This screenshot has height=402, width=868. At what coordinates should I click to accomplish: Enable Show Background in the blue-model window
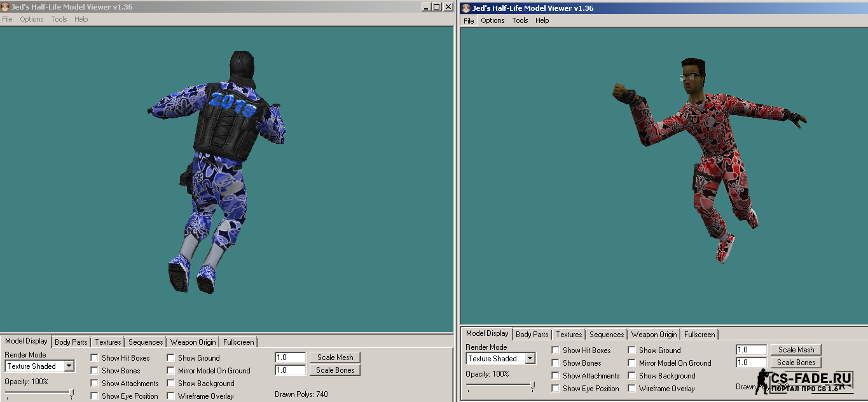[171, 384]
